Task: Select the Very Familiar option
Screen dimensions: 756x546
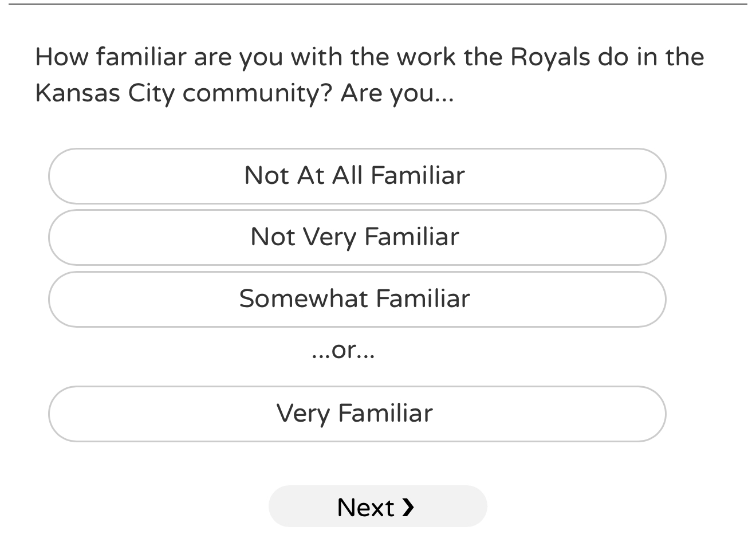Action: pos(357,414)
